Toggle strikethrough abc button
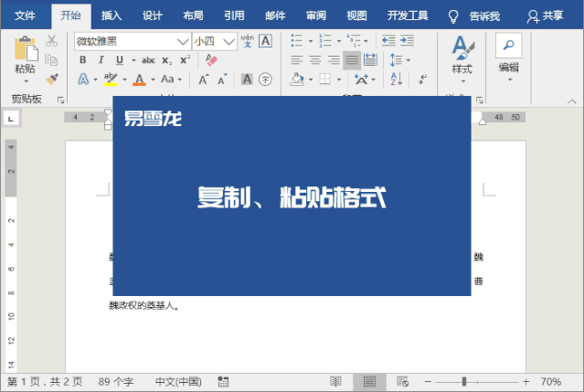This screenshot has width=584, height=392. (x=148, y=60)
